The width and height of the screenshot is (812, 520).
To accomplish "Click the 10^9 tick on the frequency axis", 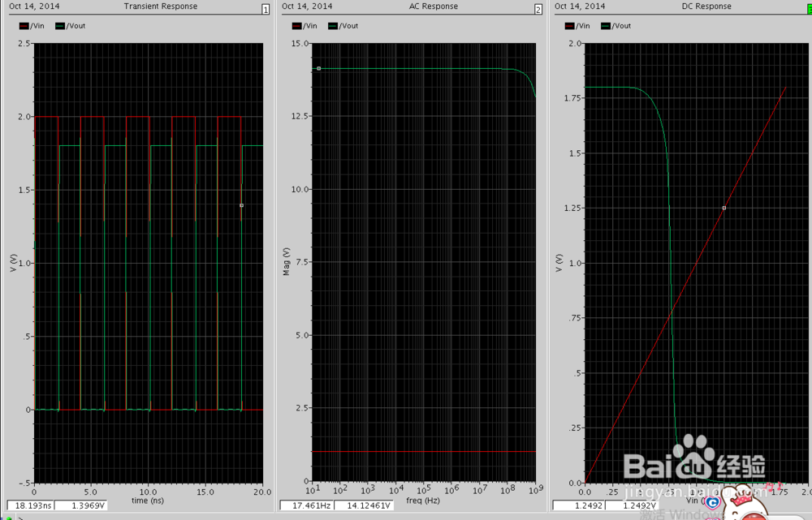I will [x=536, y=489].
